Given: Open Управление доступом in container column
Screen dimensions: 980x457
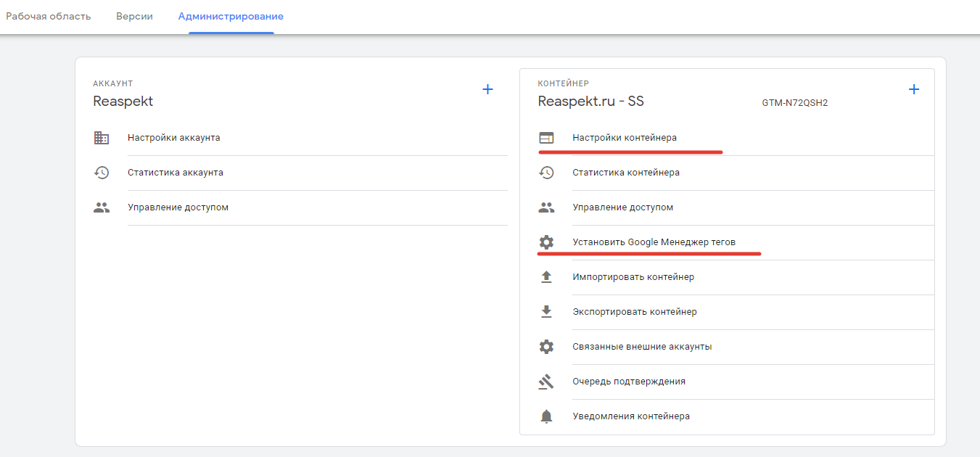Looking at the screenshot, I should point(623,207).
